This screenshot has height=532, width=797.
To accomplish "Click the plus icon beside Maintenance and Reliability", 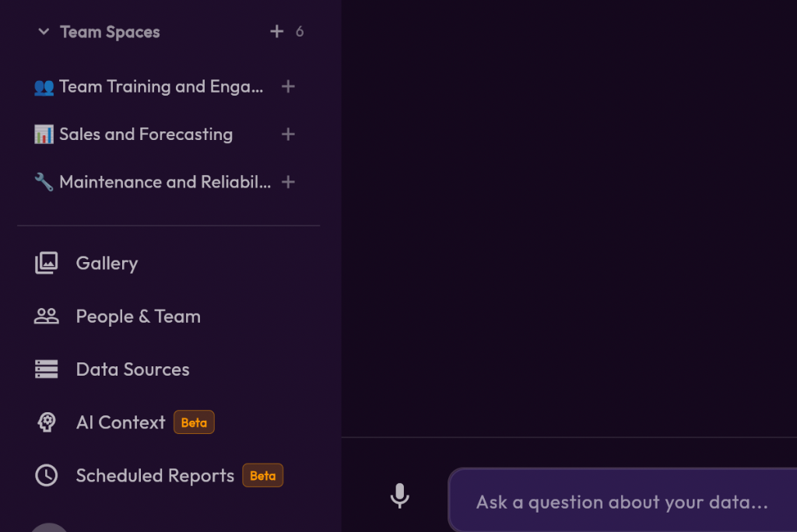I will [288, 182].
